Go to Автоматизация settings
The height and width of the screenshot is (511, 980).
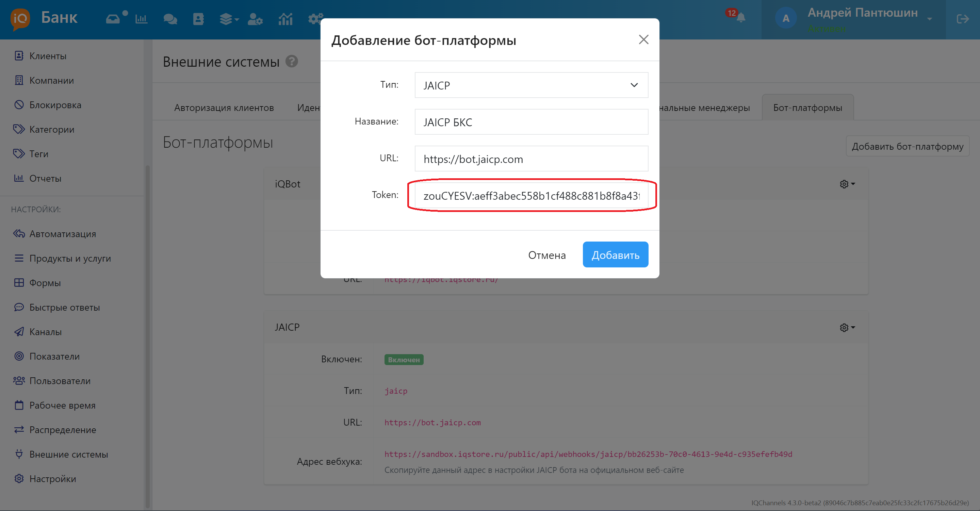click(x=62, y=234)
